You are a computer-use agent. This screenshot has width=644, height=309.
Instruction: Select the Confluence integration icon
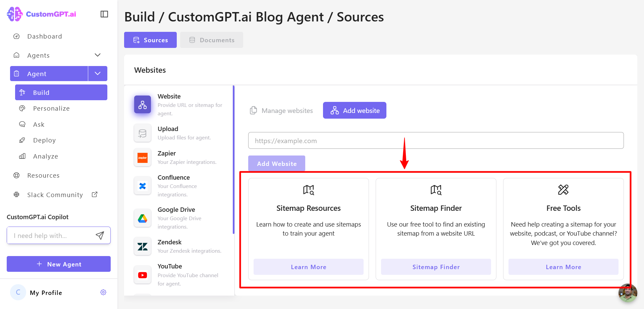click(143, 186)
